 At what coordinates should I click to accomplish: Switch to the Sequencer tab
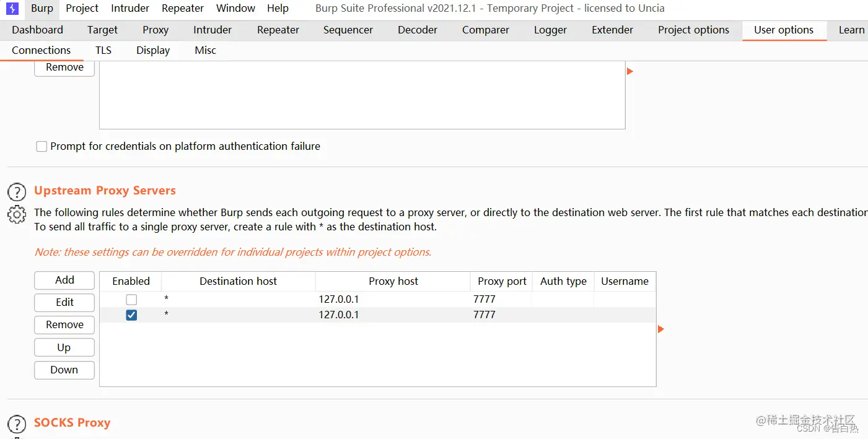[348, 30]
